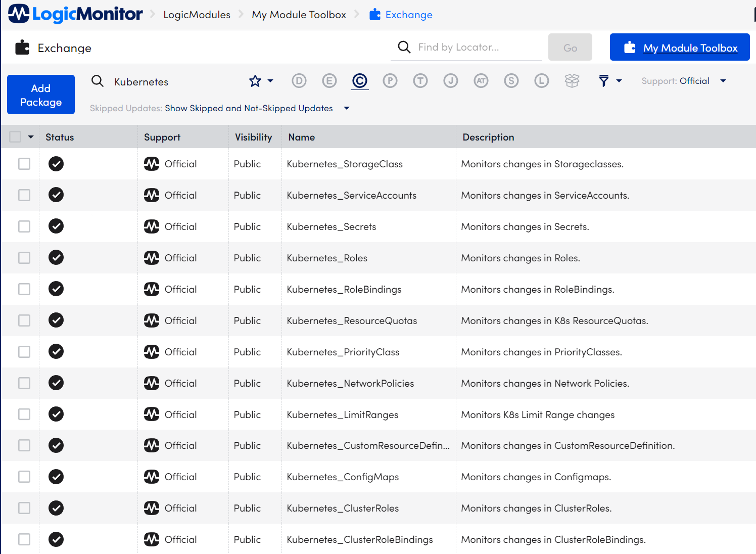Click the D module type filter icon
The image size is (756, 554).
299,81
